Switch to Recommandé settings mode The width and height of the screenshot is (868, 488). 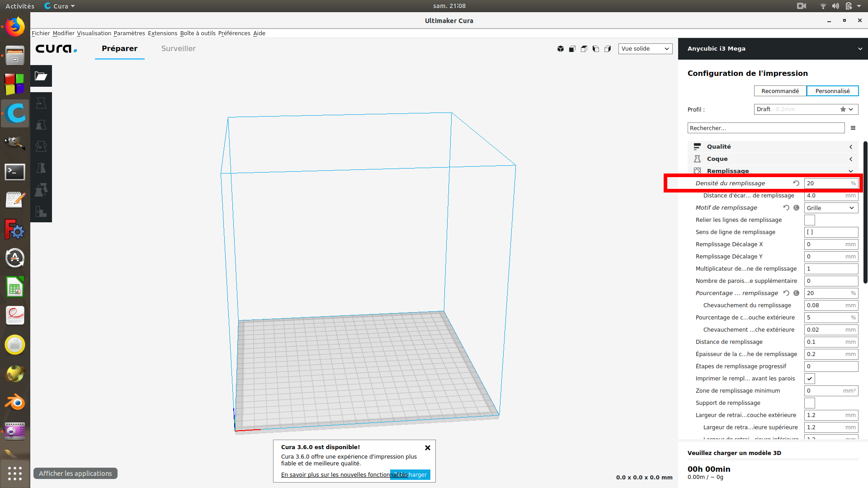point(780,91)
